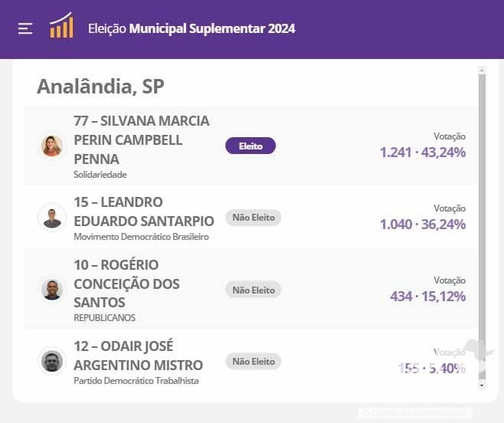The image size is (504, 423).
Task: Click Odair's Não Eleito badge
Action: click(253, 361)
